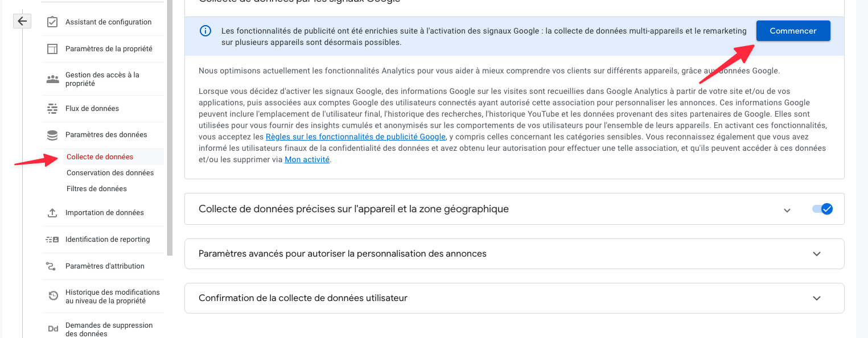Click the Flux de données icon
The image size is (868, 338).
point(52,109)
